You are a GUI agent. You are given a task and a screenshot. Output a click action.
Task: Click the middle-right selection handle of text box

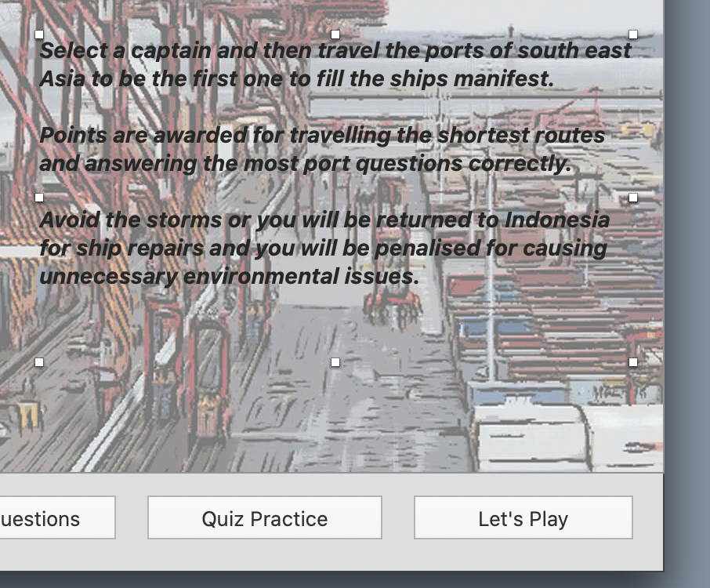click(633, 198)
